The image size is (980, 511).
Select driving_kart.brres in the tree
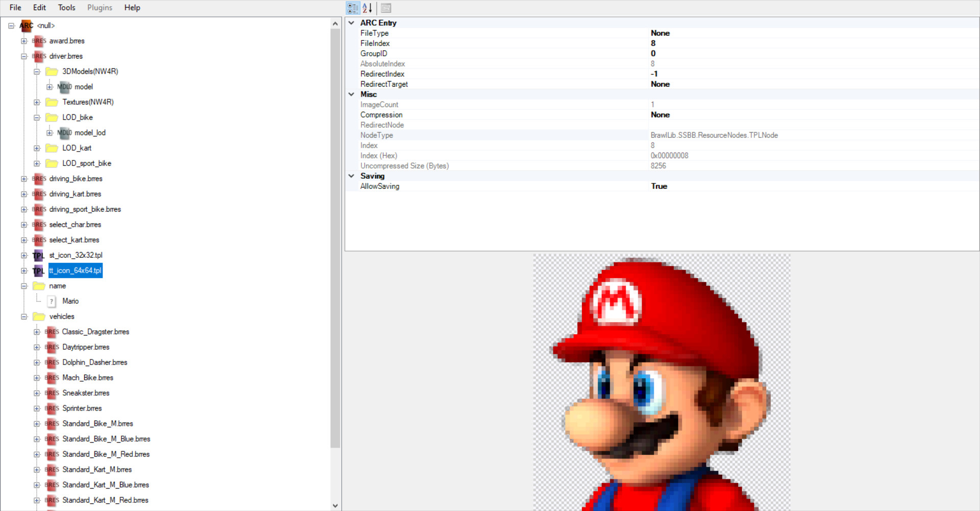[x=75, y=194]
